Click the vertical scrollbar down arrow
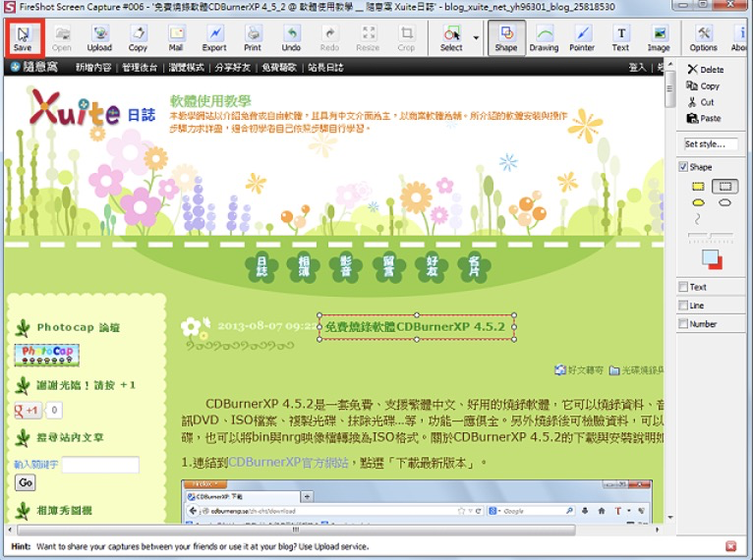Viewport: 753px width, 560px height. point(670,518)
